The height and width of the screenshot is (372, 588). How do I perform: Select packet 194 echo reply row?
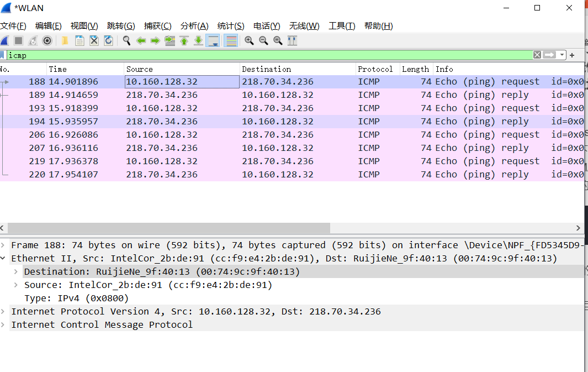point(292,121)
